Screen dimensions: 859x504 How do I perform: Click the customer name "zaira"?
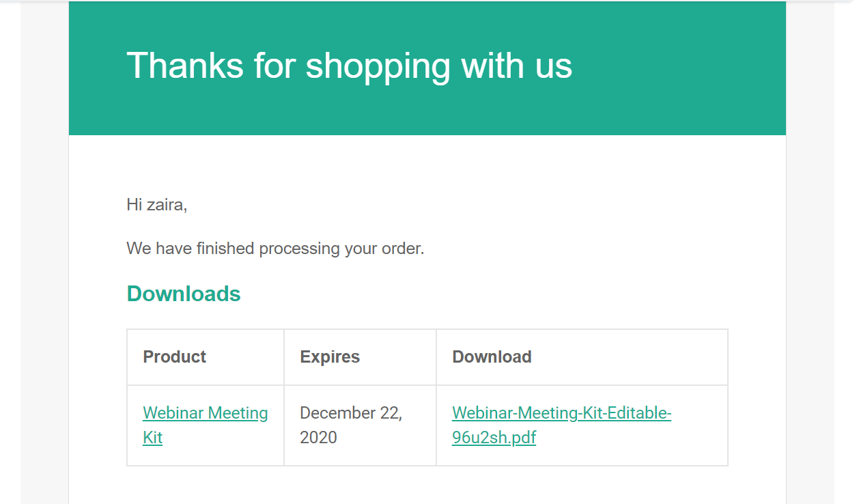[x=166, y=204]
